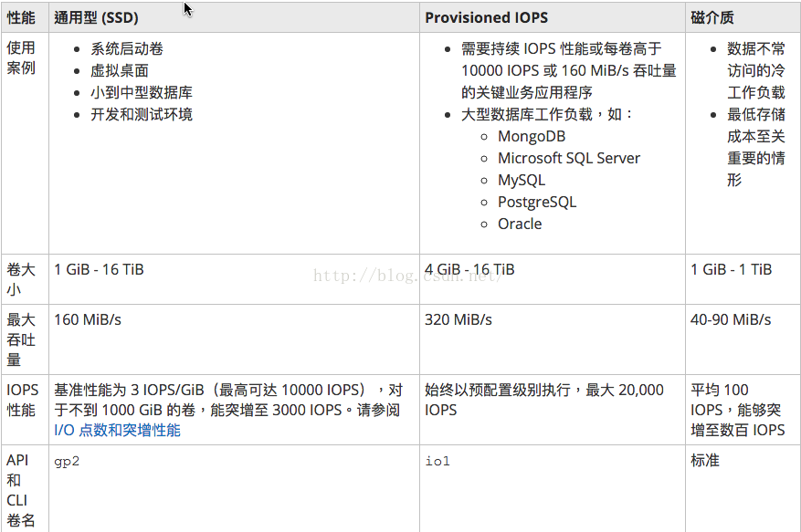
Task: Click the 开发和测试环境 bullet item
Action: (142, 114)
